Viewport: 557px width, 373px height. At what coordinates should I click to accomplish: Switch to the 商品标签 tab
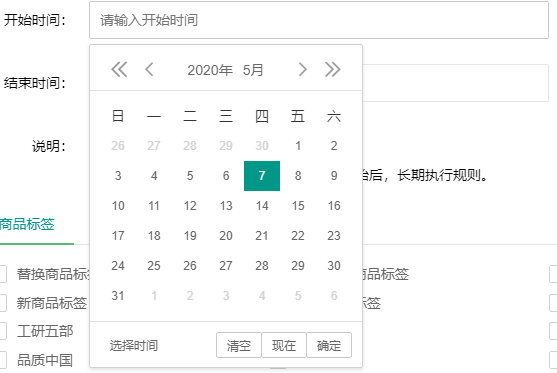27,225
